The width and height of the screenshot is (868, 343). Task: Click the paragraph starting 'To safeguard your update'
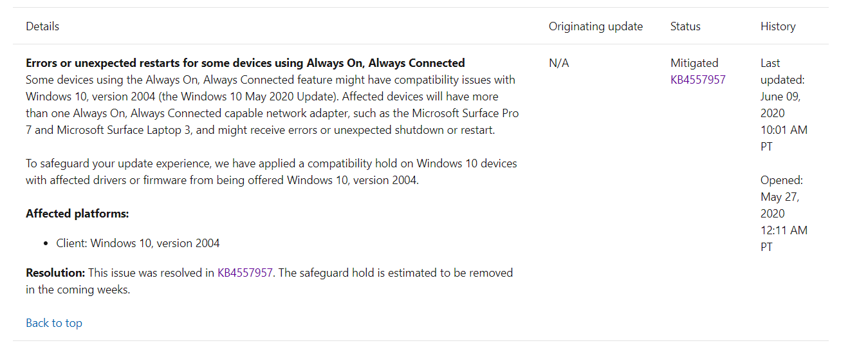click(272, 172)
